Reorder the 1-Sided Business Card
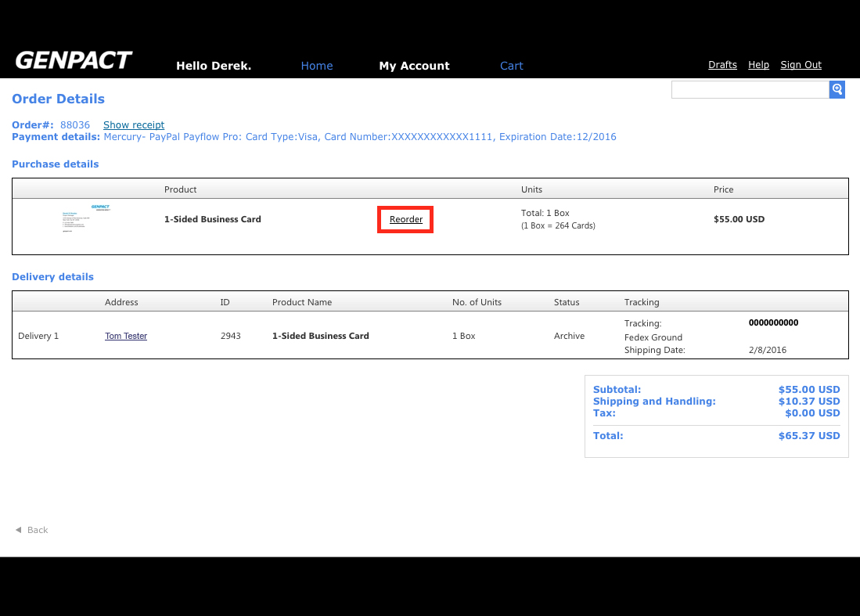The image size is (860, 616). (x=406, y=220)
